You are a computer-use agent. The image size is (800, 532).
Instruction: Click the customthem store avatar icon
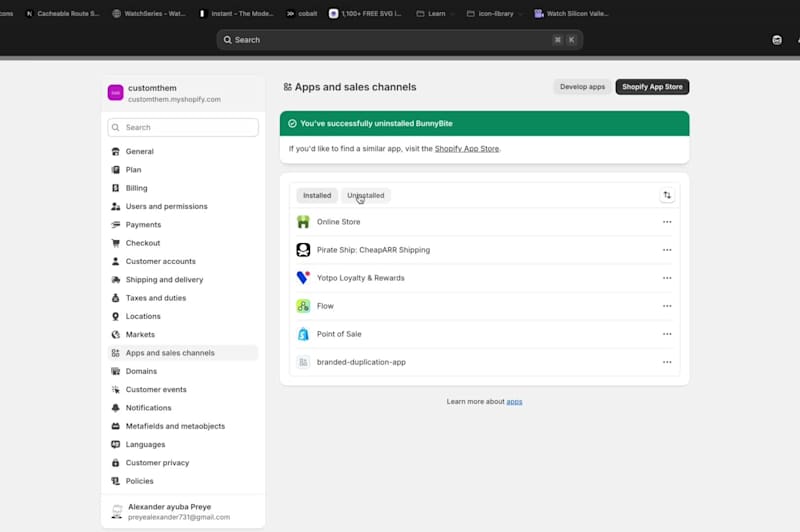click(x=115, y=93)
